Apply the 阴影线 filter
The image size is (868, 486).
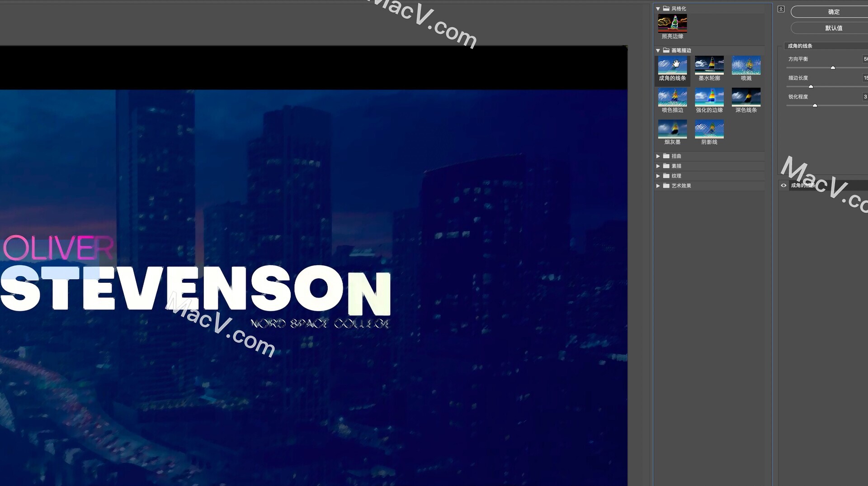pos(709,130)
